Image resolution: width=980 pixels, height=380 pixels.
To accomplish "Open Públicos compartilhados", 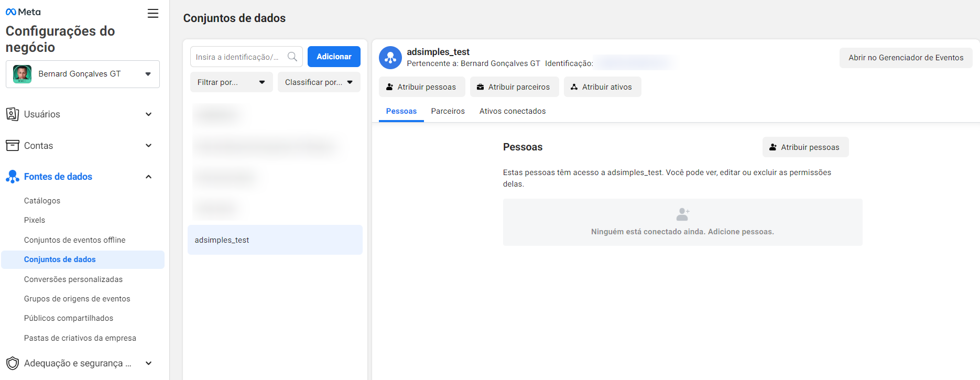I will (x=69, y=318).
